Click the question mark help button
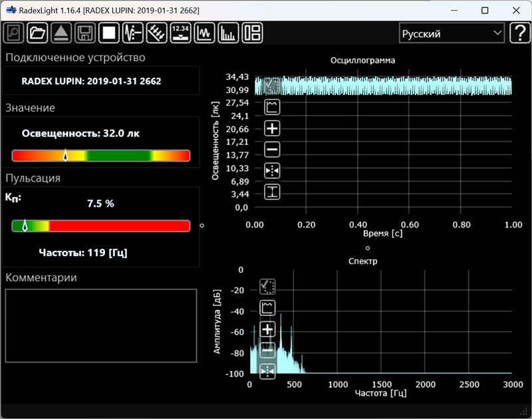 pyautogui.click(x=519, y=33)
